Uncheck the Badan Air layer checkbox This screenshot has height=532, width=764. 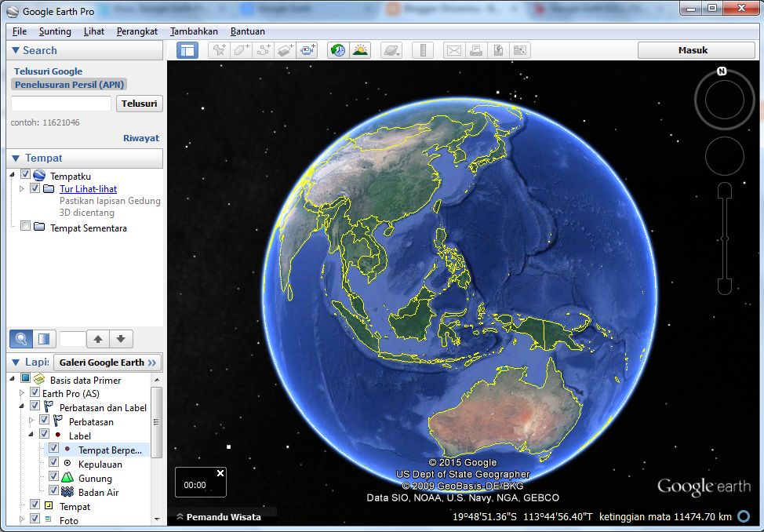pos(53,490)
